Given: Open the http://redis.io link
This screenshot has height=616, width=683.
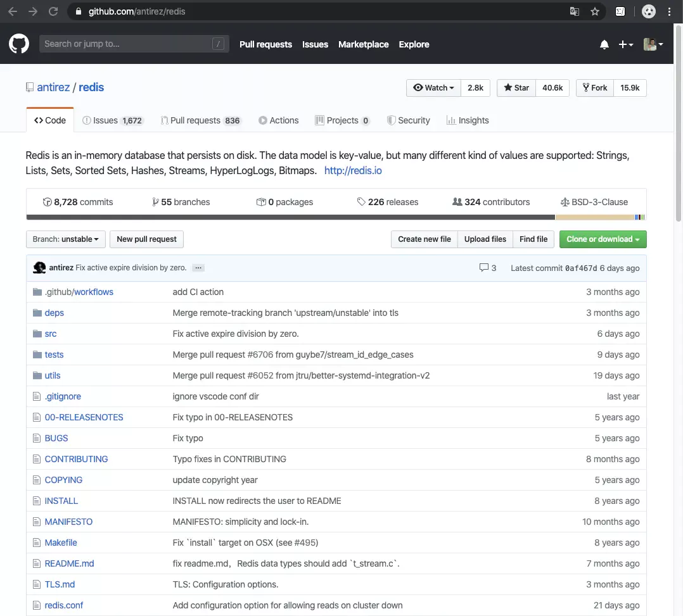Looking at the screenshot, I should pyautogui.click(x=353, y=170).
